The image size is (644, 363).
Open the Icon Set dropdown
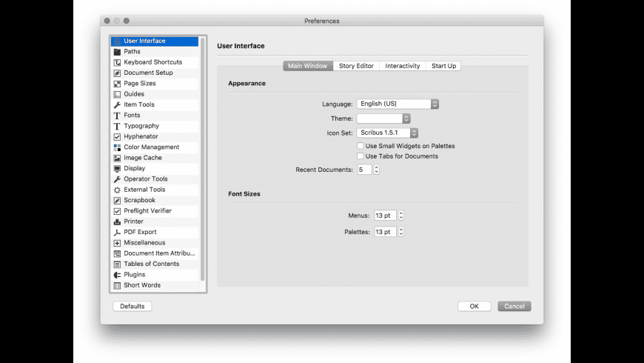pos(388,133)
